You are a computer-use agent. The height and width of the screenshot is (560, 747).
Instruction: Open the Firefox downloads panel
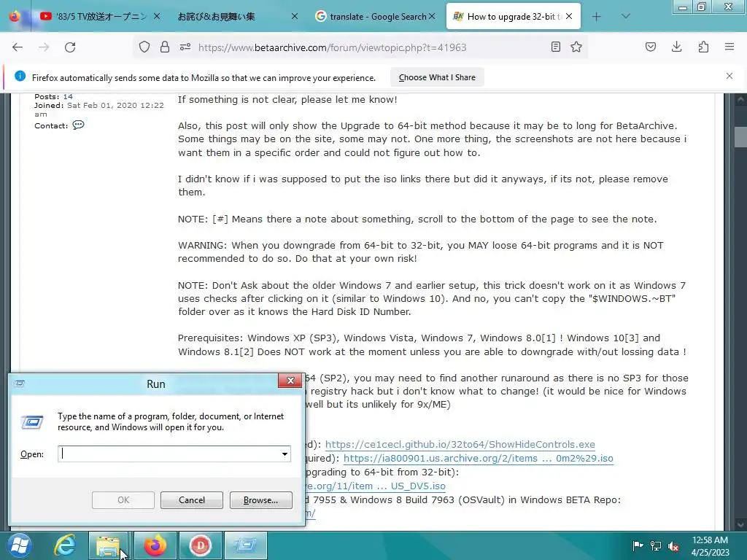[676, 47]
